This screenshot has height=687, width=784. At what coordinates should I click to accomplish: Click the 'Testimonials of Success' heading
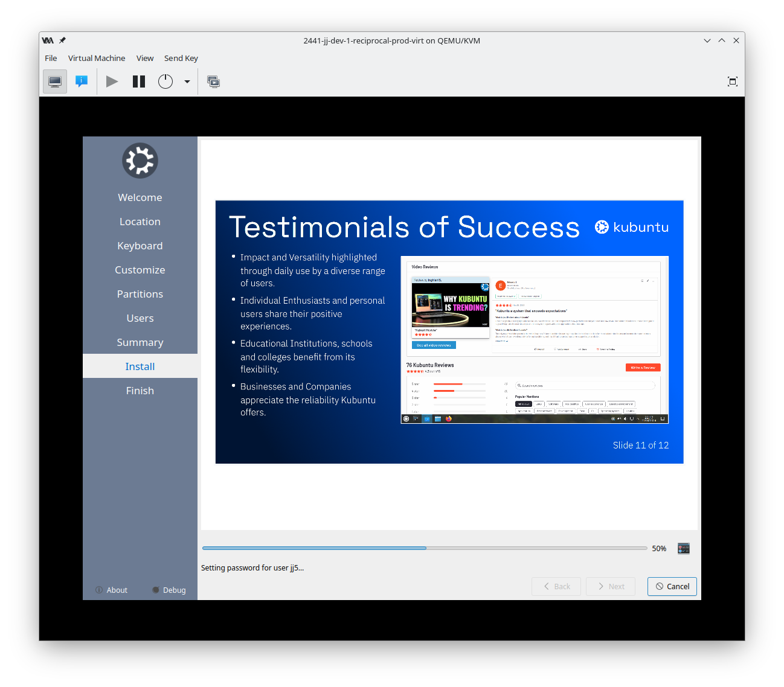405,227
